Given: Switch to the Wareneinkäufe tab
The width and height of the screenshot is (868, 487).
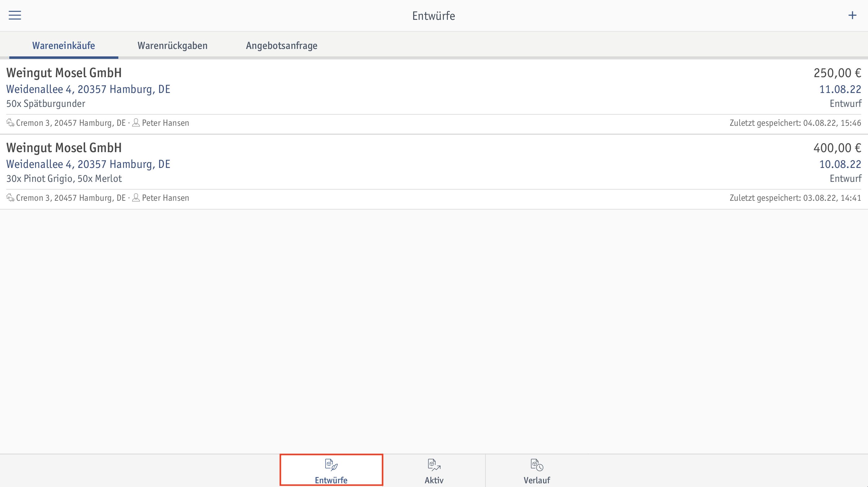Looking at the screenshot, I should [64, 46].
